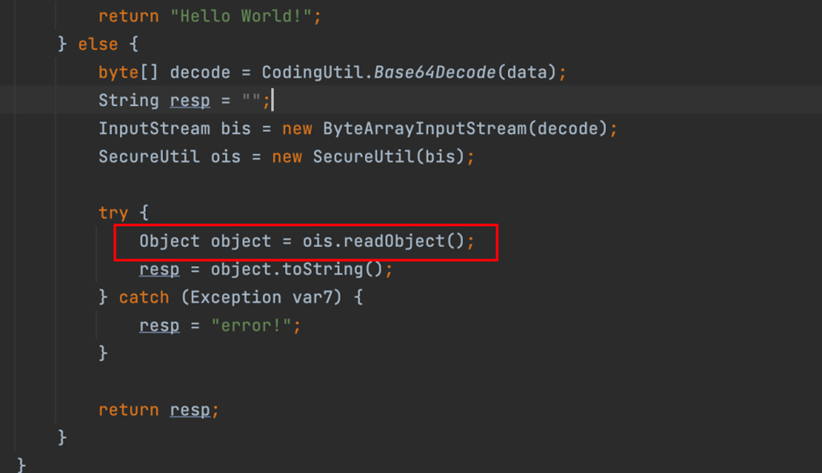Click the Base64Decode method call
Viewport: 822px width, 473px height.
pyautogui.click(x=435, y=72)
